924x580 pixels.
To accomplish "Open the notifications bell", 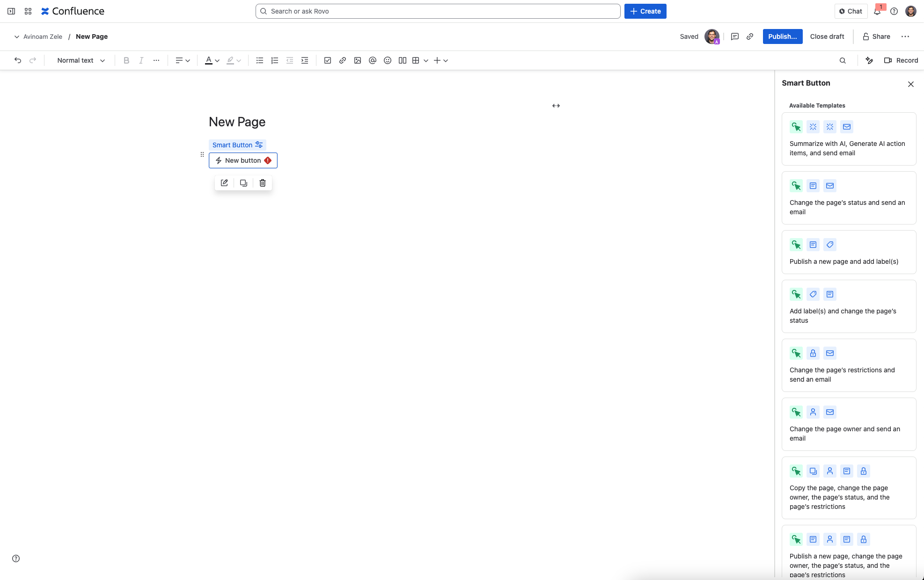I will point(877,11).
